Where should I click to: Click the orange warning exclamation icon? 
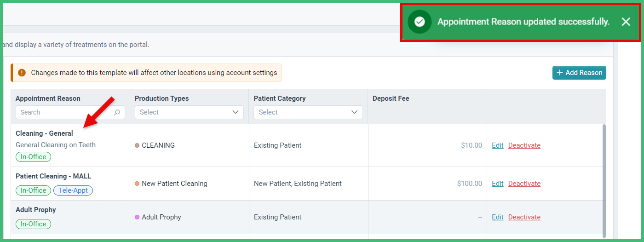tap(22, 73)
